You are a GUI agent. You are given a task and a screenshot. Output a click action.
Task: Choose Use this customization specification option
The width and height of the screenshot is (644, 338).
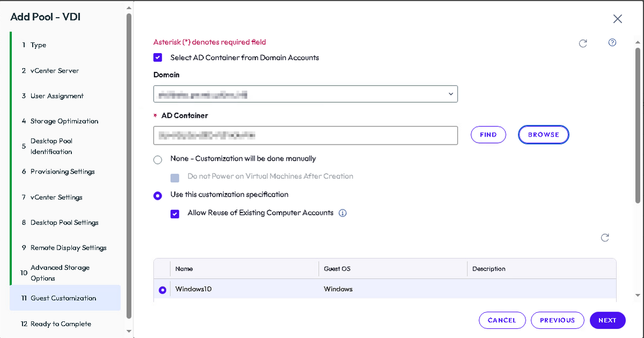[158, 196]
